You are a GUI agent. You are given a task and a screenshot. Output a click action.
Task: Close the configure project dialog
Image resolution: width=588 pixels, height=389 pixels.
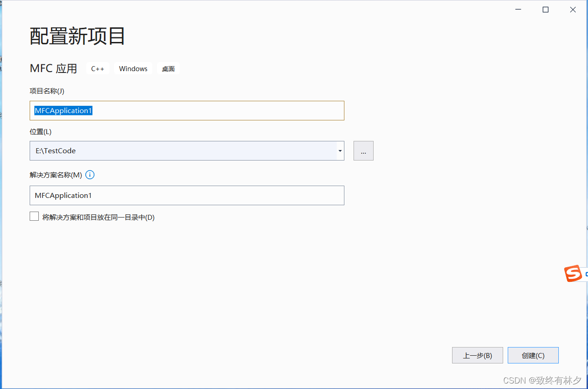click(x=573, y=10)
